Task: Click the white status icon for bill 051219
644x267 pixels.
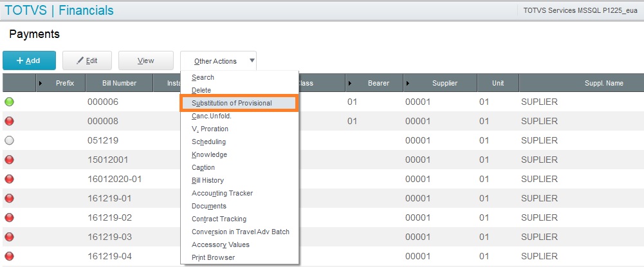Action: [x=9, y=140]
